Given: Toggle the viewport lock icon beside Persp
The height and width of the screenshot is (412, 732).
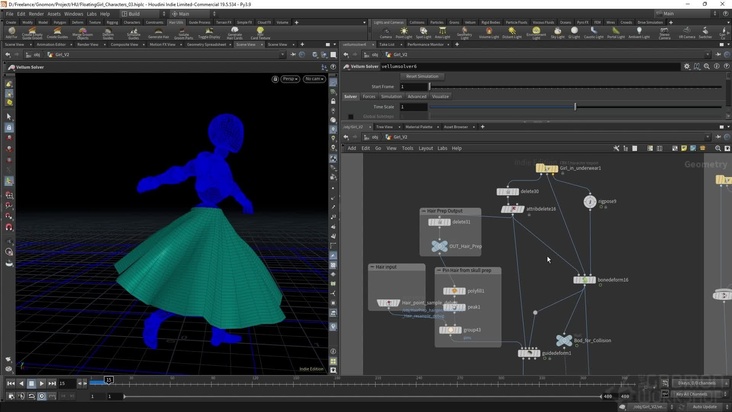Looking at the screenshot, I should coord(275,78).
